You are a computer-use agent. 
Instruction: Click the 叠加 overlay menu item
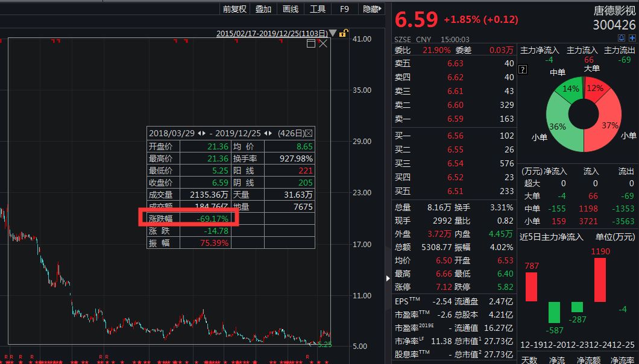pos(263,8)
